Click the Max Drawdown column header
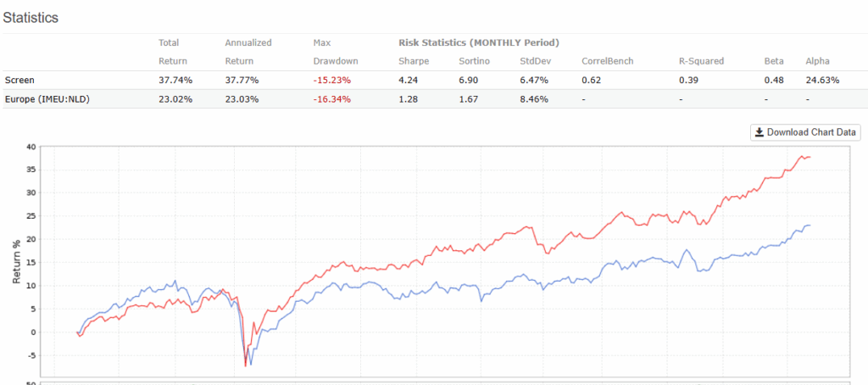 (x=335, y=52)
